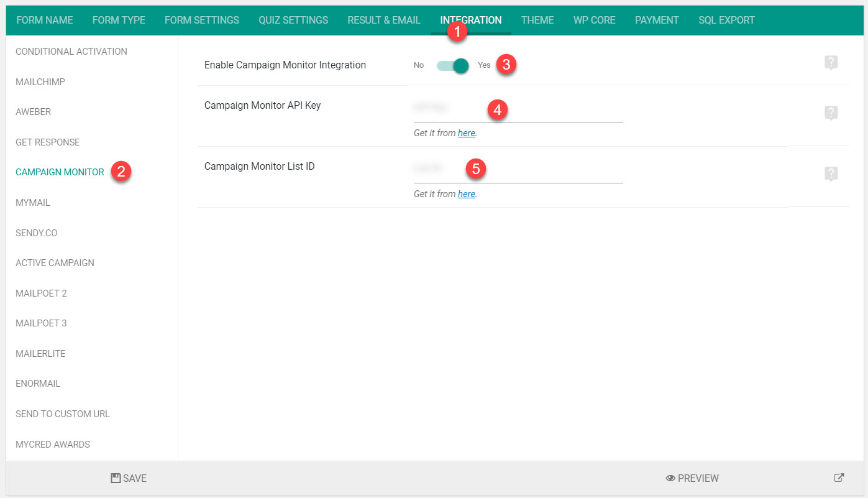
Task: Open Get Response integration
Action: (48, 142)
